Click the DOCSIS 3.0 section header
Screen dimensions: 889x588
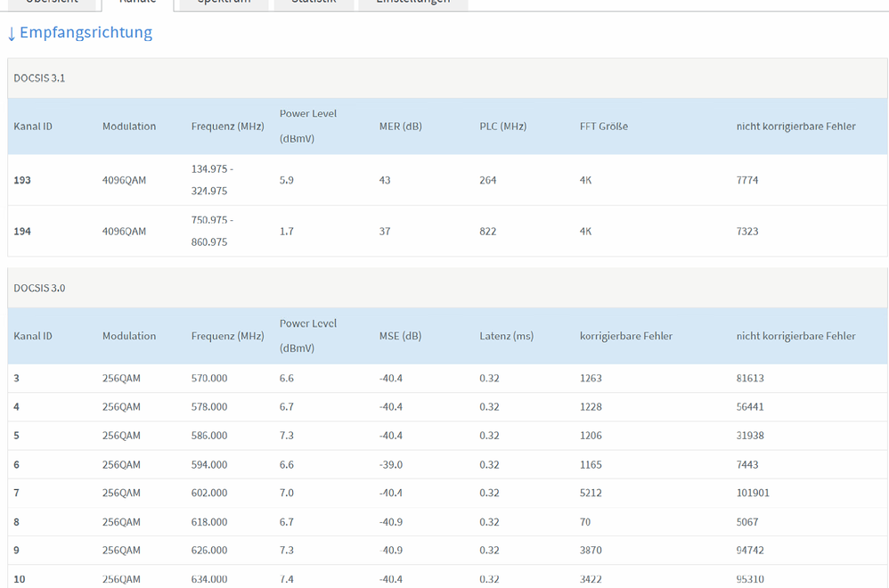39,289
